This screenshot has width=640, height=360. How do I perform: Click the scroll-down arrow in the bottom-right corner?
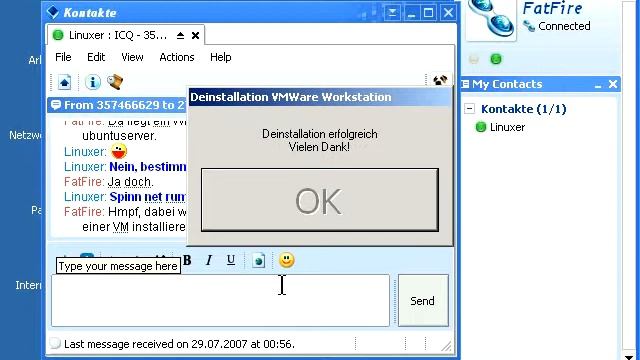tap(629, 357)
